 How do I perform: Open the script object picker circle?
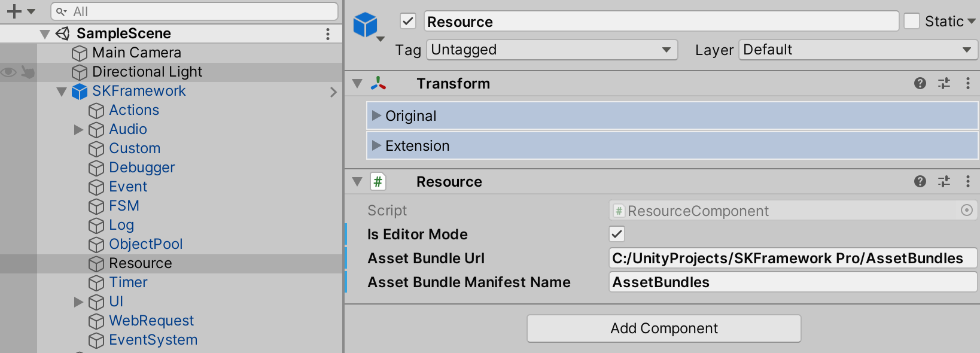(x=967, y=211)
